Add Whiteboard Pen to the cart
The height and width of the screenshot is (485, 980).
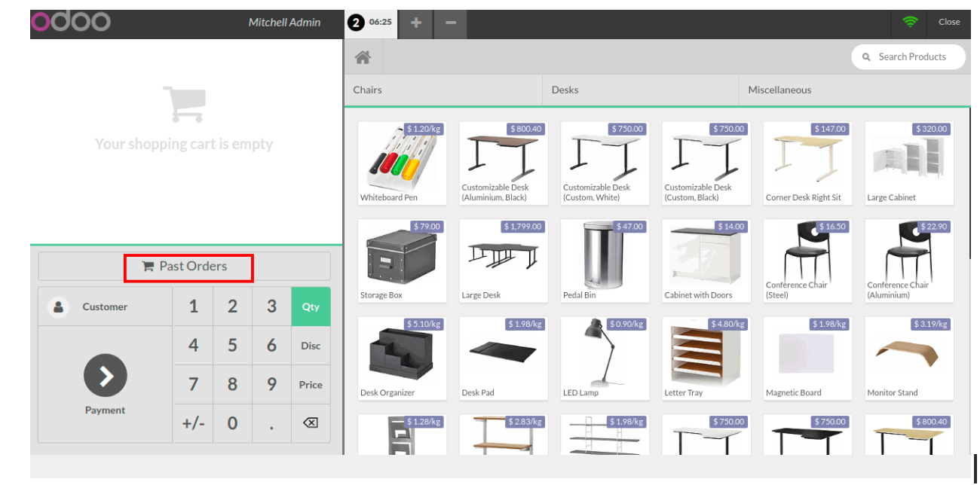[x=402, y=163]
